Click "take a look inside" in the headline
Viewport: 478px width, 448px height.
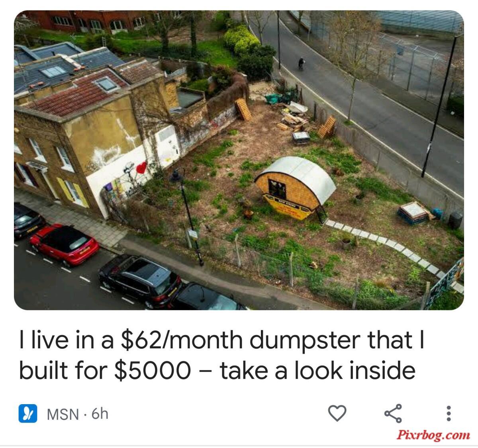coord(317,370)
